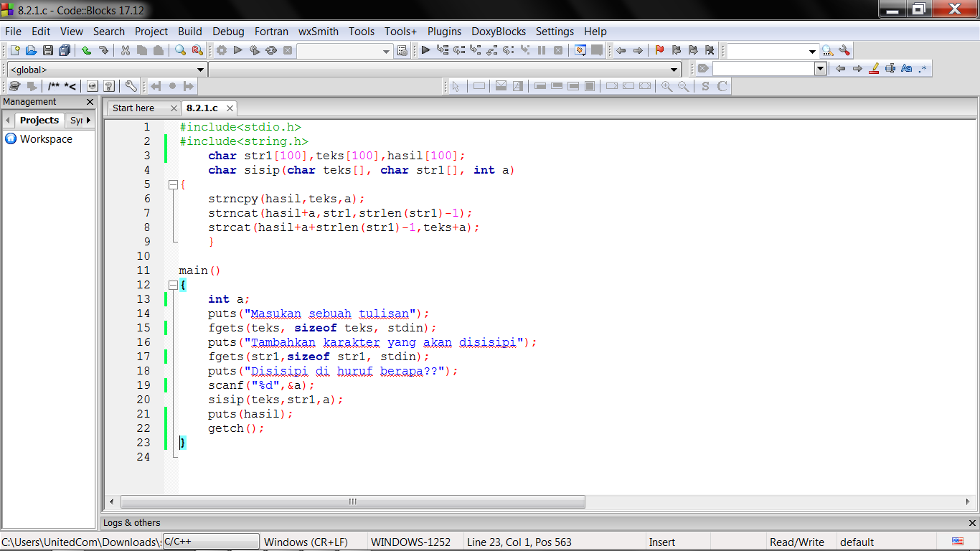Toggle the regex .* search option
This screenshot has height=551, width=980.
[x=923, y=68]
